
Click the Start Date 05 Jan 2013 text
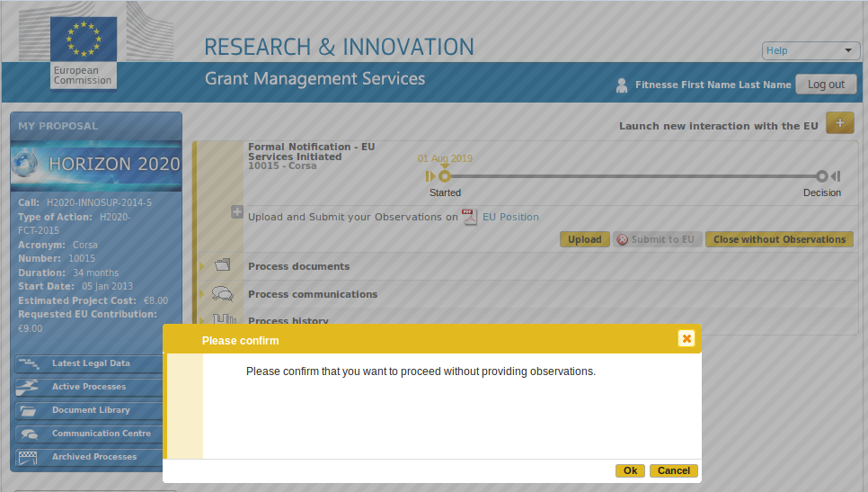click(75, 286)
